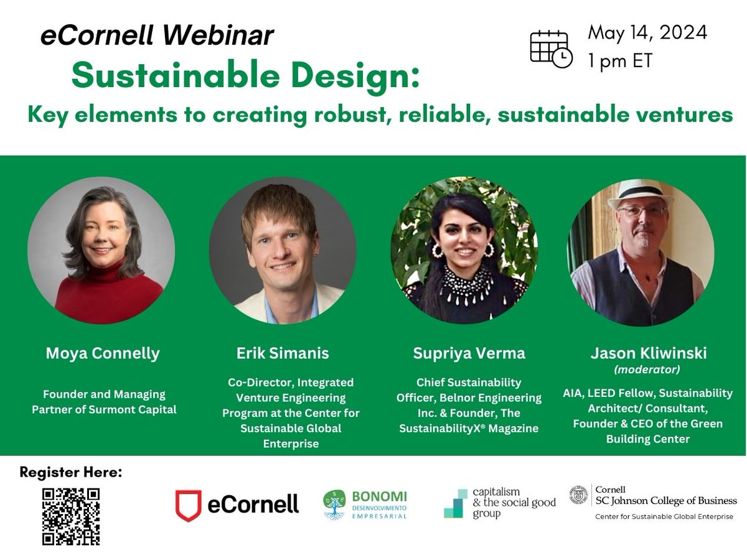
Task: Click the name 'Moya Connelly'
Action: pyautogui.click(x=103, y=353)
